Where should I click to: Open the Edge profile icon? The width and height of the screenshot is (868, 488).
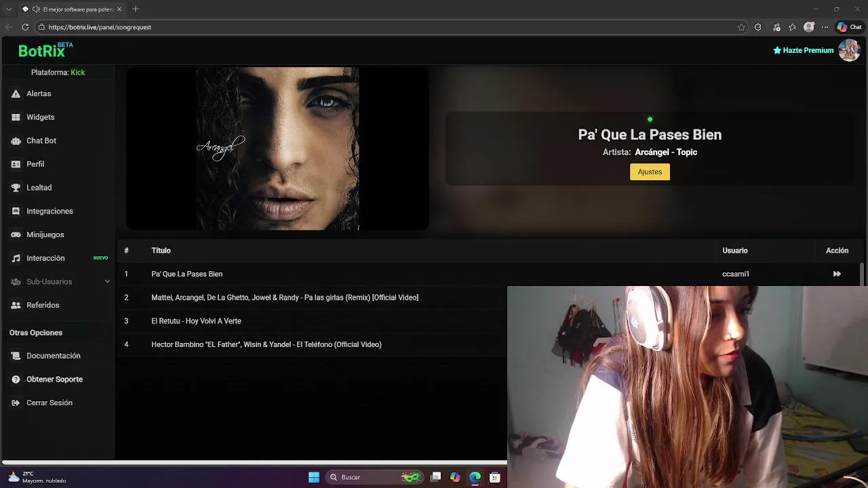click(808, 27)
